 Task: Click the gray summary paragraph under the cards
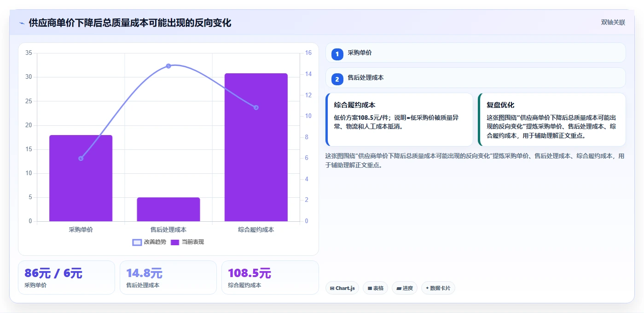point(475,160)
